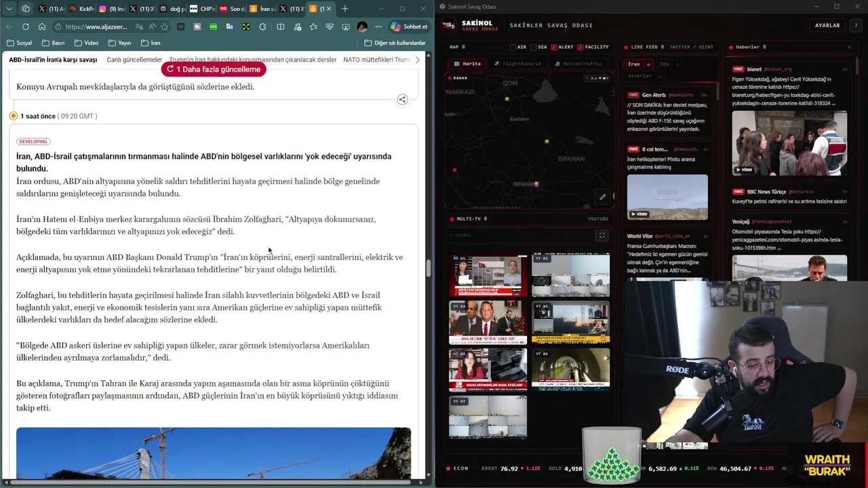Reload the Al Jazeera page
Image resolution: width=868 pixels, height=488 pixels.
pos(26,26)
